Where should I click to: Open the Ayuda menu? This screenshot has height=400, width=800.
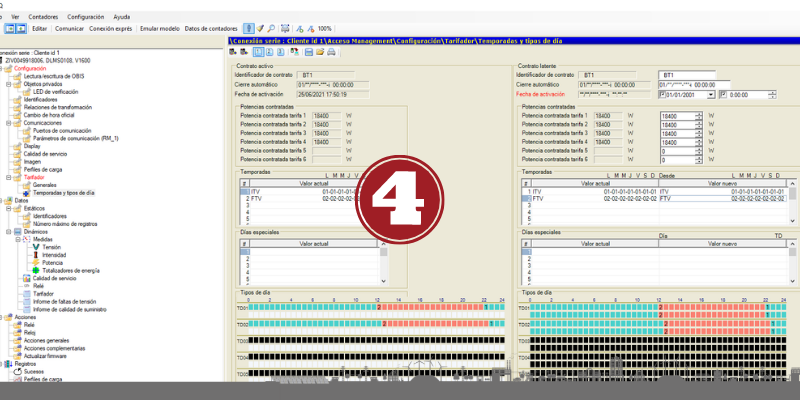point(121,17)
